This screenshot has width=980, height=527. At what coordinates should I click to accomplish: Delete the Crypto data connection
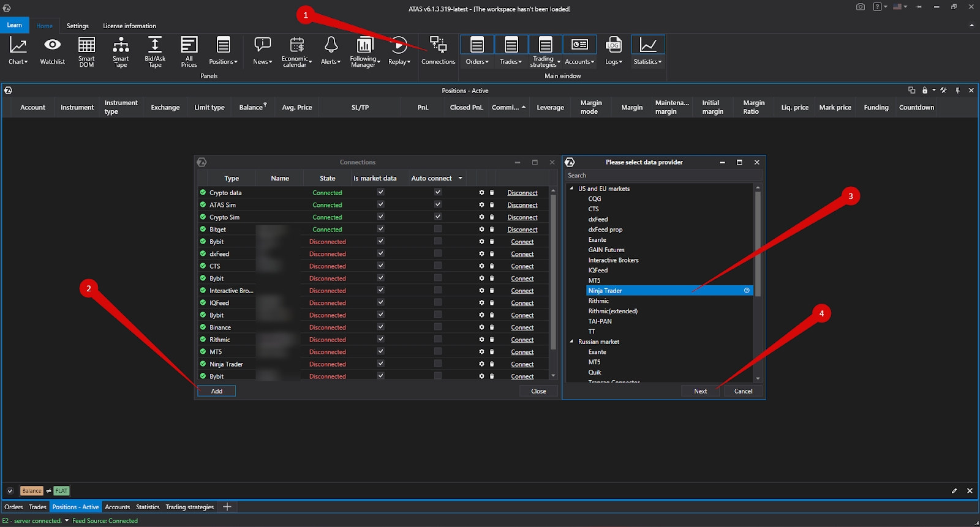click(492, 193)
